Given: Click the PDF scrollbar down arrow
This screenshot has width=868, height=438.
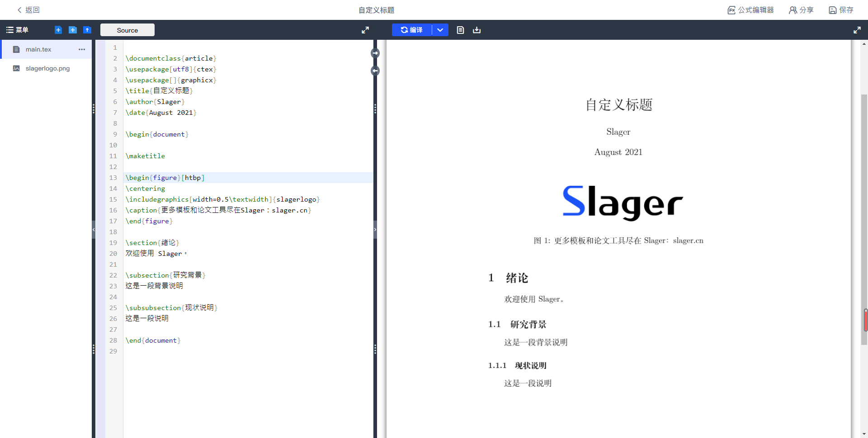Looking at the screenshot, I should [x=864, y=434].
